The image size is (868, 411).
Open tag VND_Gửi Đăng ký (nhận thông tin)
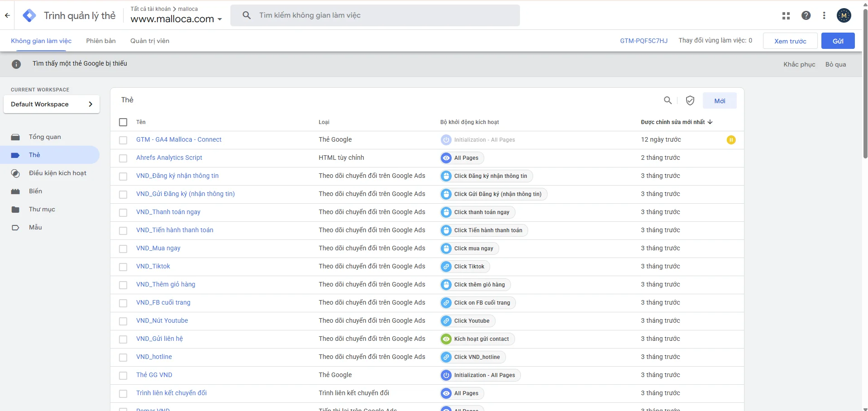pyautogui.click(x=186, y=194)
